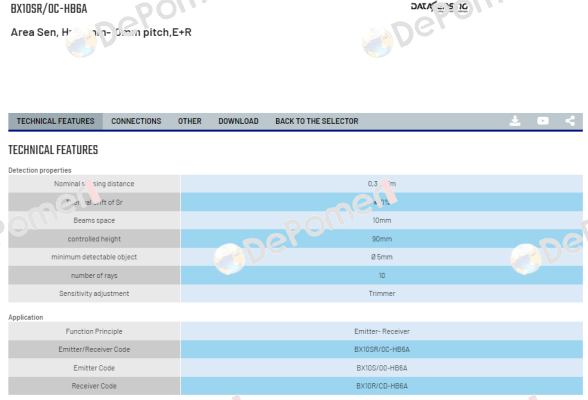Select the emitter code BX10S/00-HB6A value

[x=382, y=368]
